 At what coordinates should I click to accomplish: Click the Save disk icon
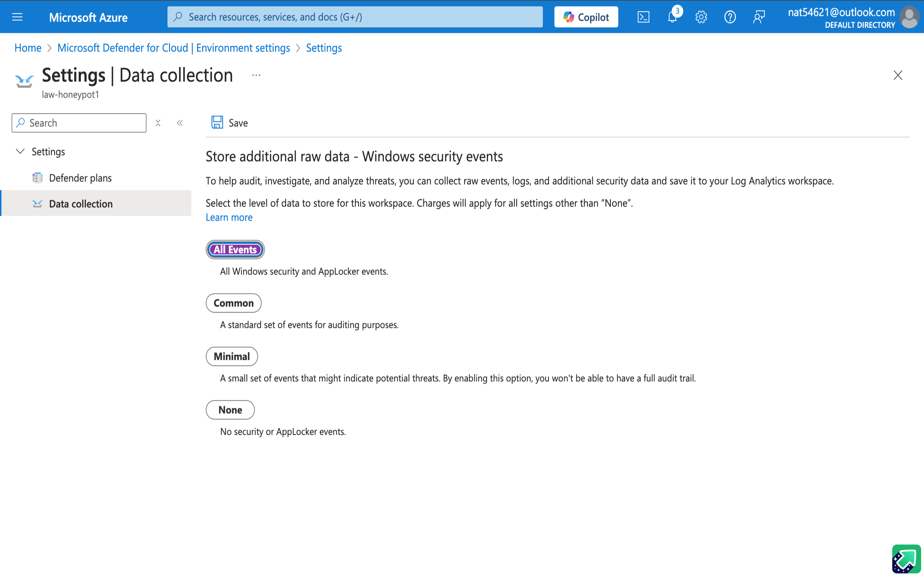click(x=217, y=123)
